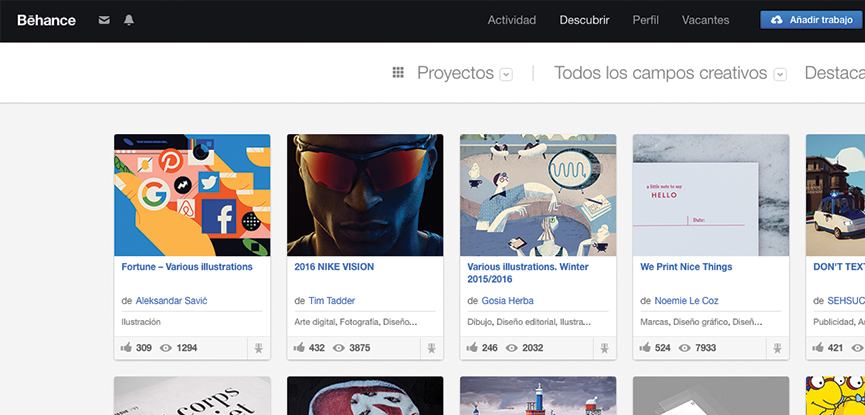Open yellow cartoon eyes thumbnail in second row
This screenshot has height=415, width=865.
(835, 396)
